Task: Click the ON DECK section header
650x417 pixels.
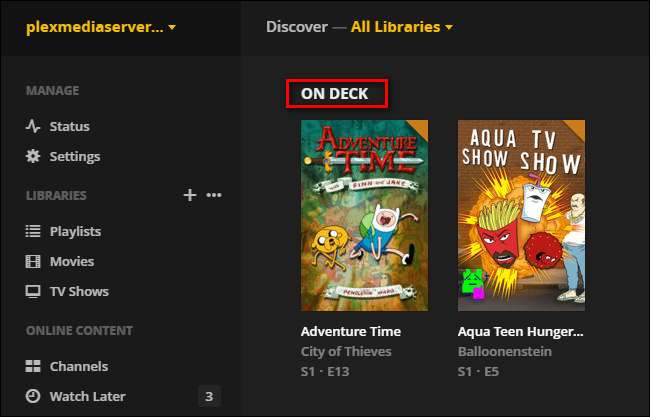Action: [x=335, y=94]
